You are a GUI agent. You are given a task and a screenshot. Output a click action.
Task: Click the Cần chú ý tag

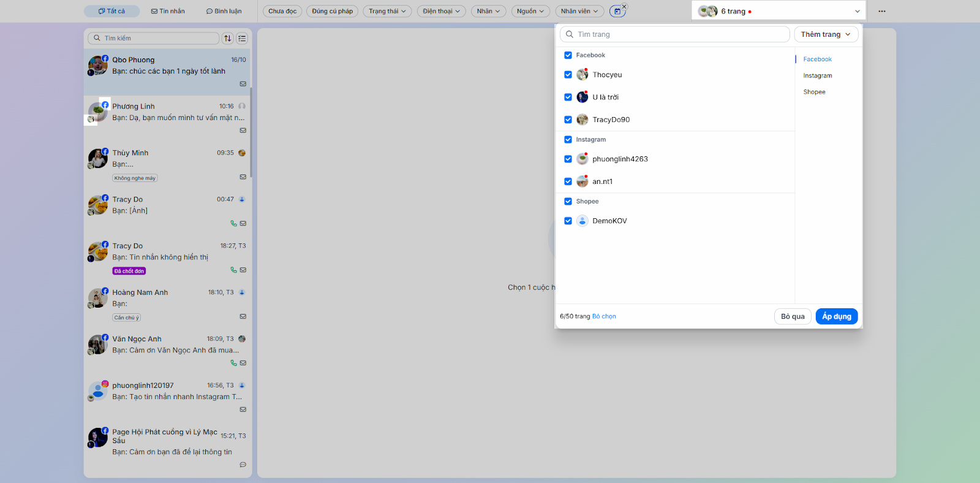(127, 318)
